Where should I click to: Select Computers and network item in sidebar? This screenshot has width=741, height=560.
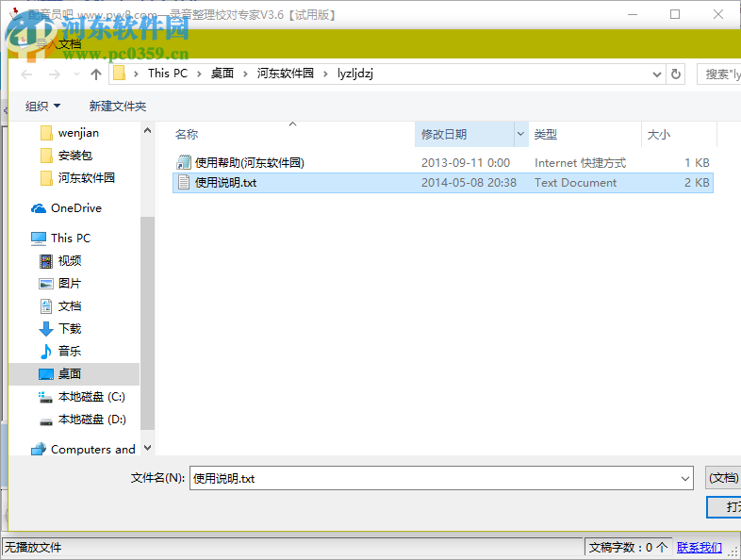coord(92,449)
